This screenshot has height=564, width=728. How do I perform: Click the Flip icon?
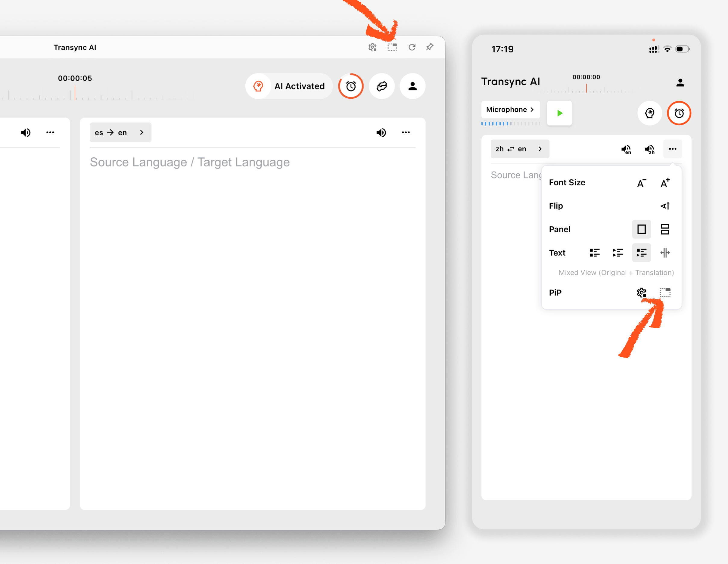tap(665, 206)
